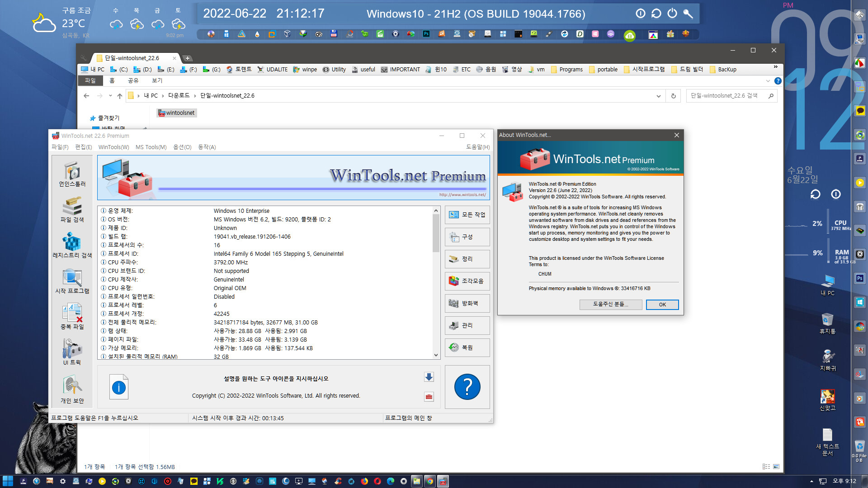Switch Explorer to large icons view
868x488 pixels.
pos(776,467)
